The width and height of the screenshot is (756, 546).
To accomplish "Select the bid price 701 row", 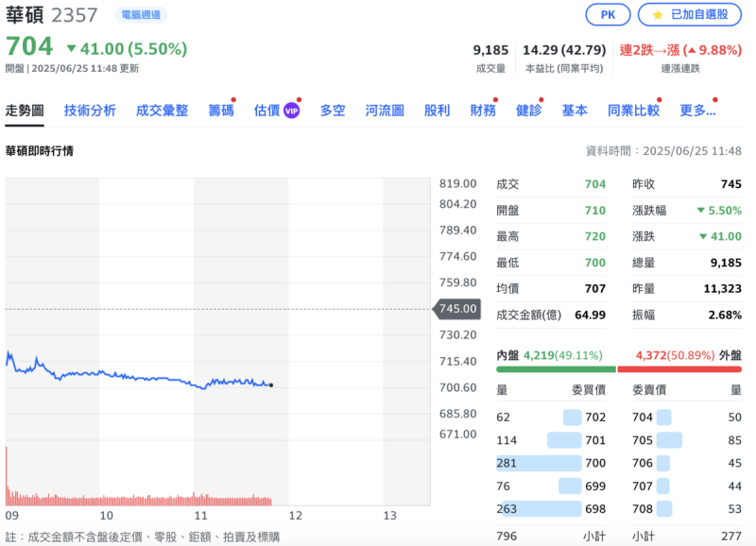I will [x=551, y=440].
